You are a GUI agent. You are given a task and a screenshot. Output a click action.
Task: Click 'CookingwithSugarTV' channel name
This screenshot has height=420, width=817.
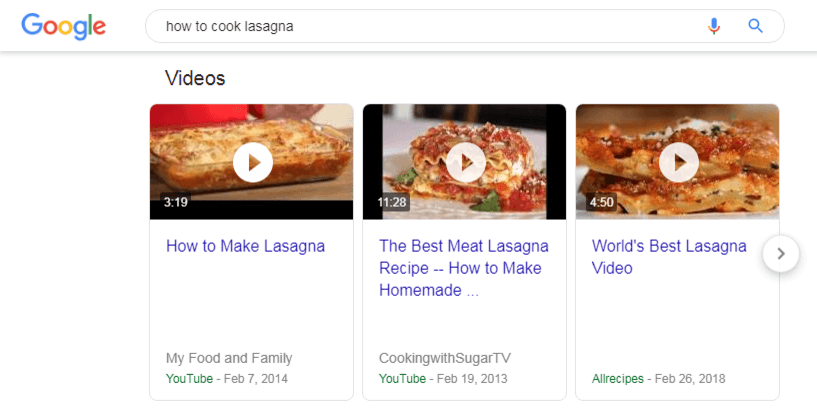445,359
